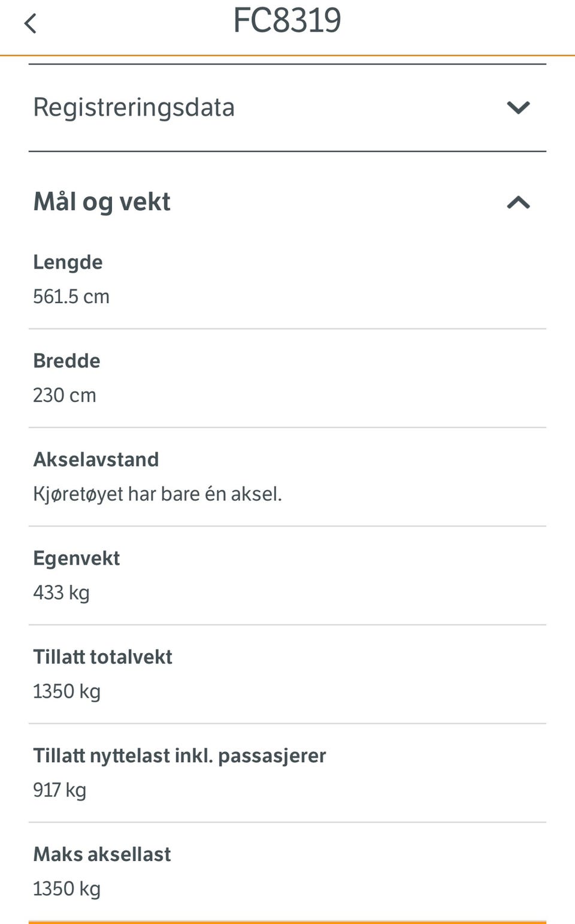The height and width of the screenshot is (924, 575).
Task: Select the 1350 kg aksellast value
Action: pyautogui.click(x=66, y=889)
